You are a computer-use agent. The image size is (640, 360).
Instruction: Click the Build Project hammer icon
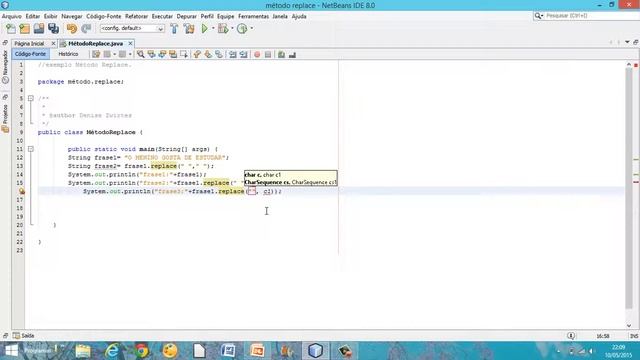point(174,28)
